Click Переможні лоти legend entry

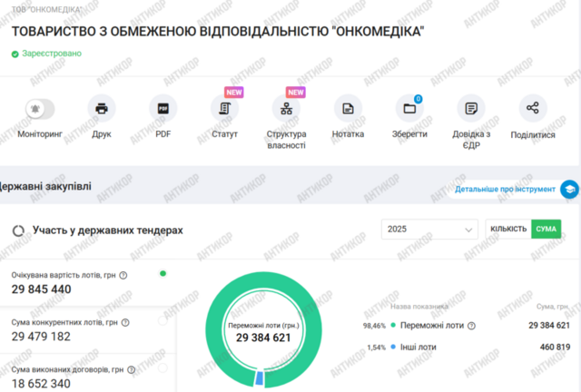(x=432, y=326)
